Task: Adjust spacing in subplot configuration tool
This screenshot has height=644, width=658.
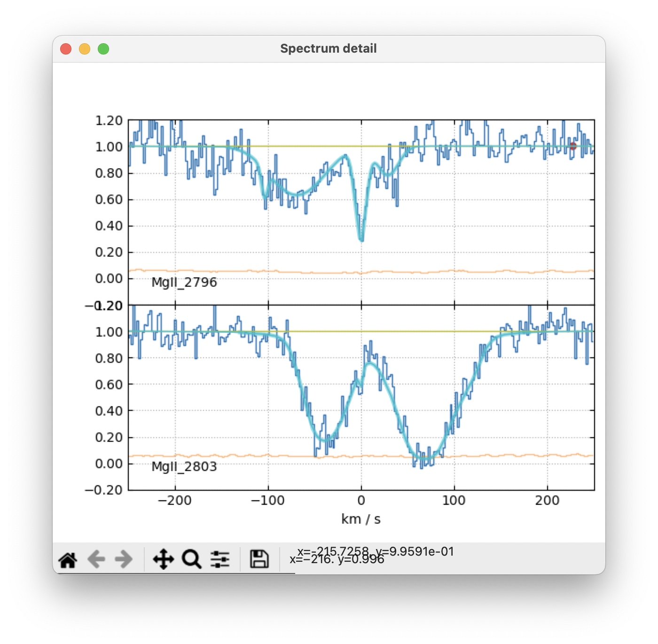Action: [219, 559]
